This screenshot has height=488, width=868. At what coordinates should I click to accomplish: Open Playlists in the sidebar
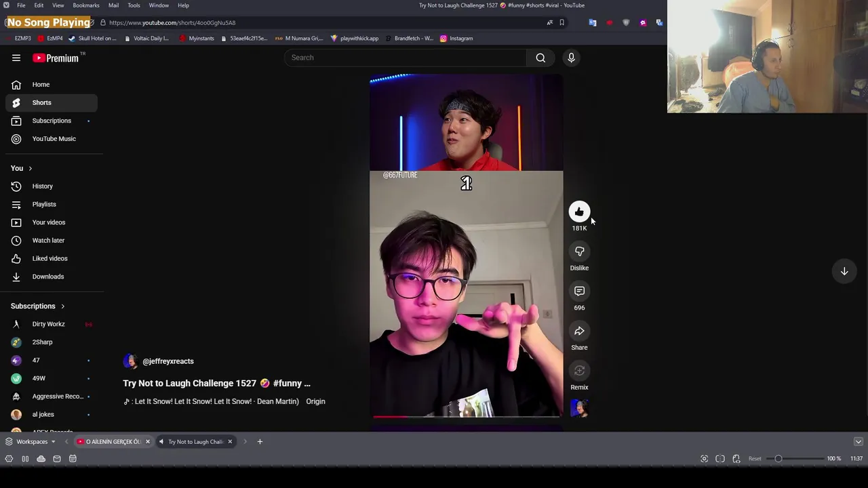coord(52,204)
